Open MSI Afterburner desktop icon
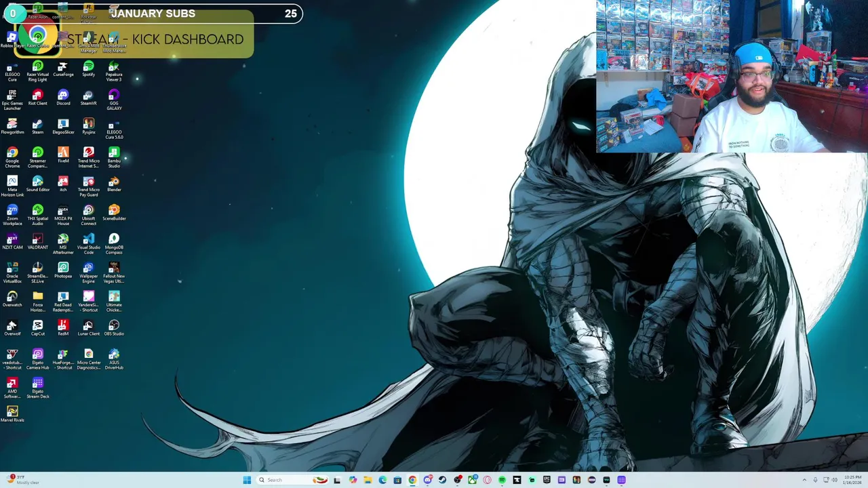The width and height of the screenshot is (868, 488). point(63,243)
